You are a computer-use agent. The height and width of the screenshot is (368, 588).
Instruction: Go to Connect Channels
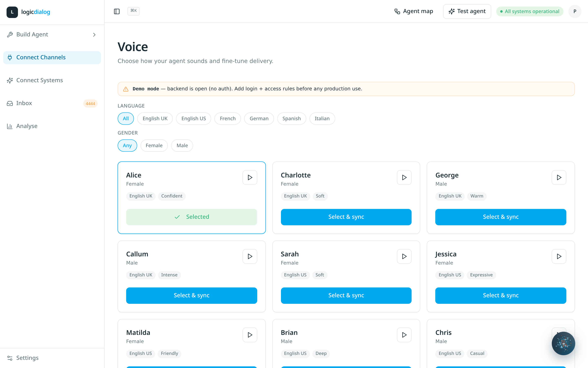52,57
